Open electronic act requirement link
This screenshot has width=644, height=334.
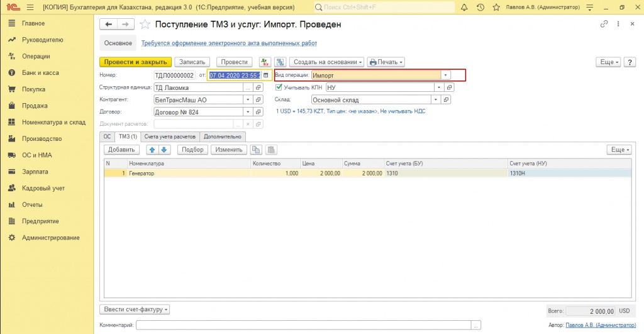coord(229,43)
